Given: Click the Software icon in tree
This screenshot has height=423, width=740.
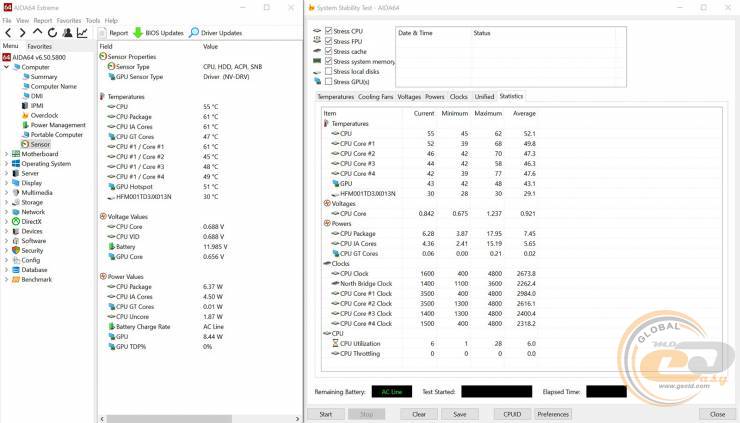Looking at the screenshot, I should 16,241.
